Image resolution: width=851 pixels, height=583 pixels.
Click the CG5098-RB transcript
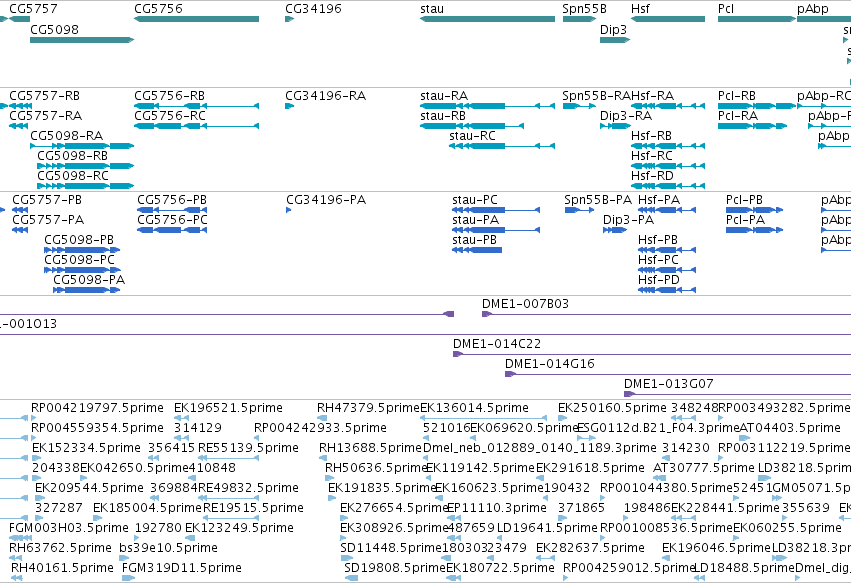(x=86, y=166)
